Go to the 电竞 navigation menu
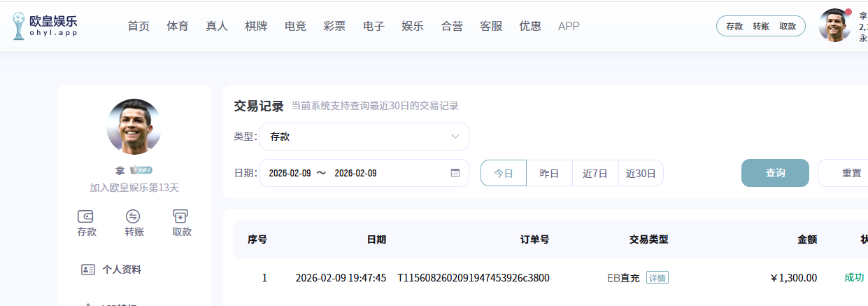 click(295, 27)
